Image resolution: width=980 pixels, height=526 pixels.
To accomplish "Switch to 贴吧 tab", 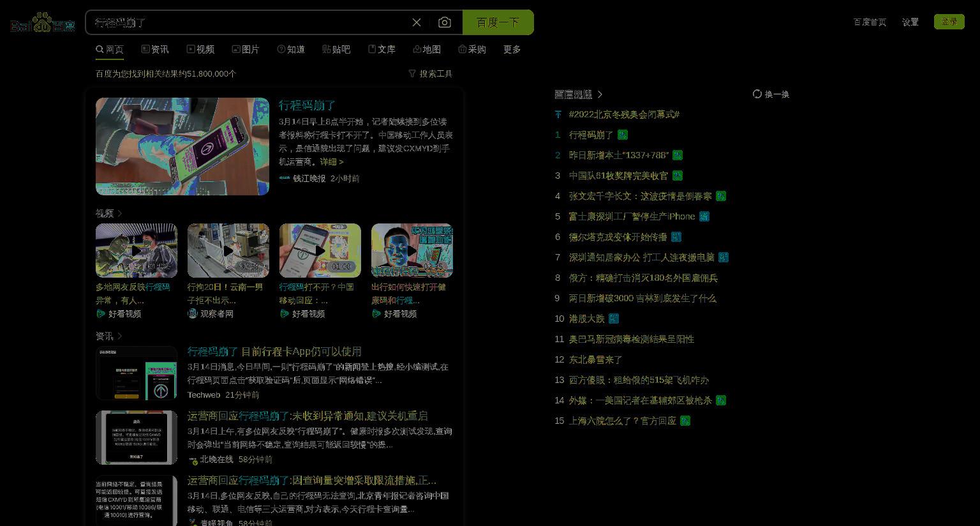I will point(336,49).
